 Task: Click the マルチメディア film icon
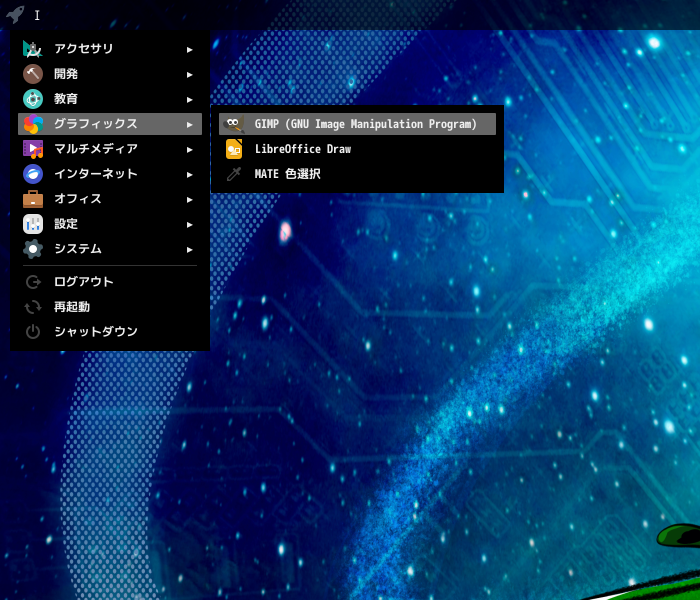pos(33,149)
